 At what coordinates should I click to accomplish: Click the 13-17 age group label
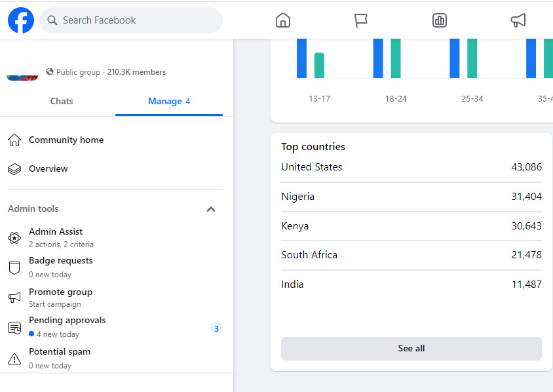[x=320, y=99]
